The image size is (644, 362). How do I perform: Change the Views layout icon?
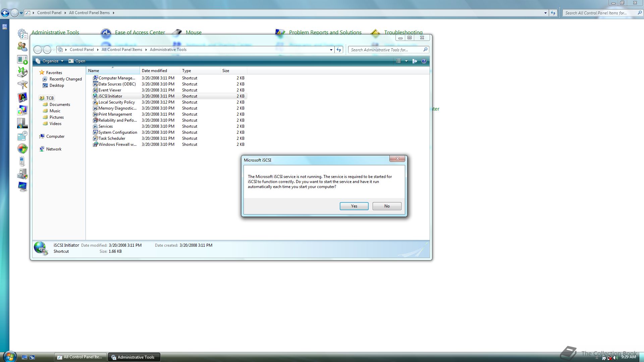click(398, 61)
